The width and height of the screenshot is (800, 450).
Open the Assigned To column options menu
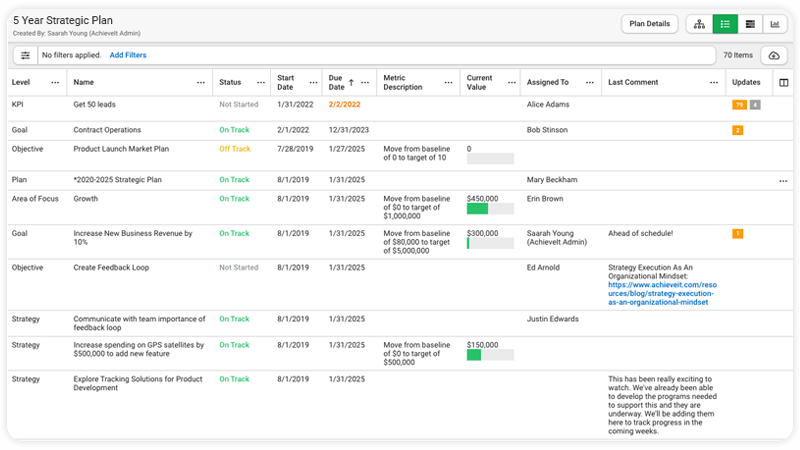[590, 83]
